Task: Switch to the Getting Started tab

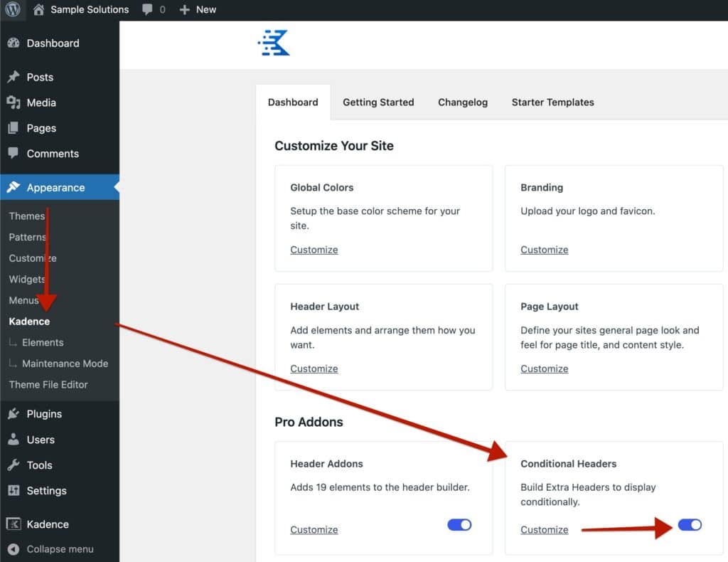Action: (378, 102)
